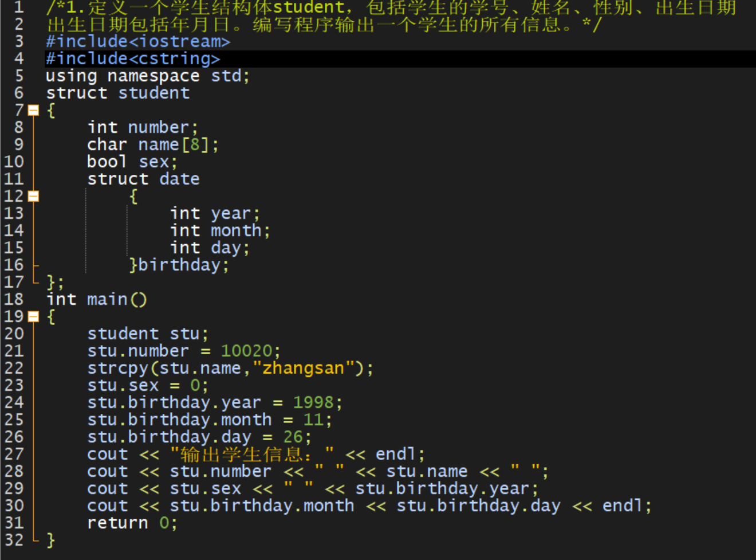
Task: Place cursor on #include<iostream> line
Action: (x=138, y=41)
